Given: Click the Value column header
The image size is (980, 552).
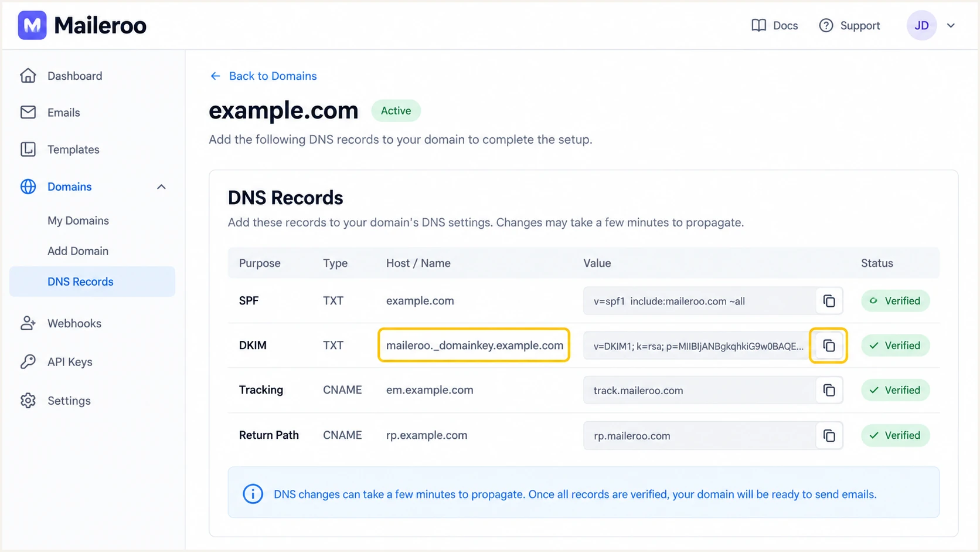Looking at the screenshot, I should 597,263.
